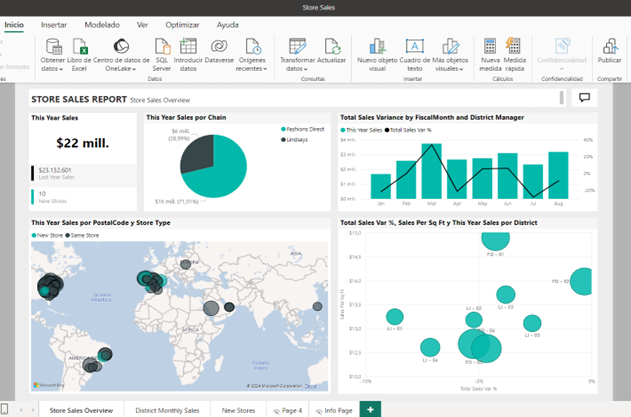The width and height of the screenshot is (631, 417).
Task: Click the Dataverse icon
Action: 219,46
